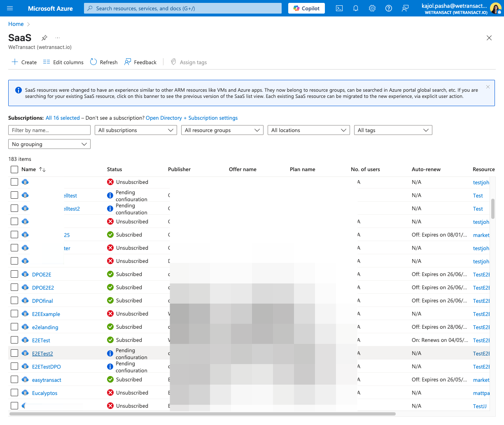Click the horizontal scrollbar at bottom

point(202,414)
